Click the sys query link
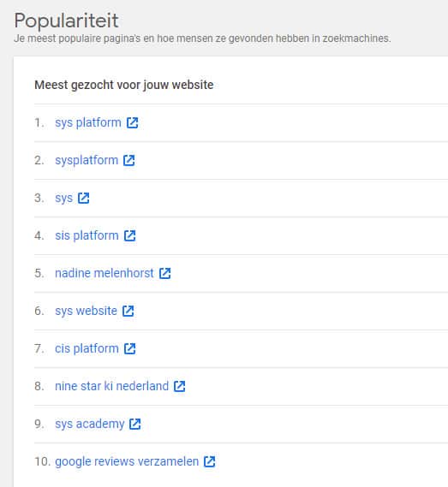The height and width of the screenshot is (487, 448). [63, 199]
